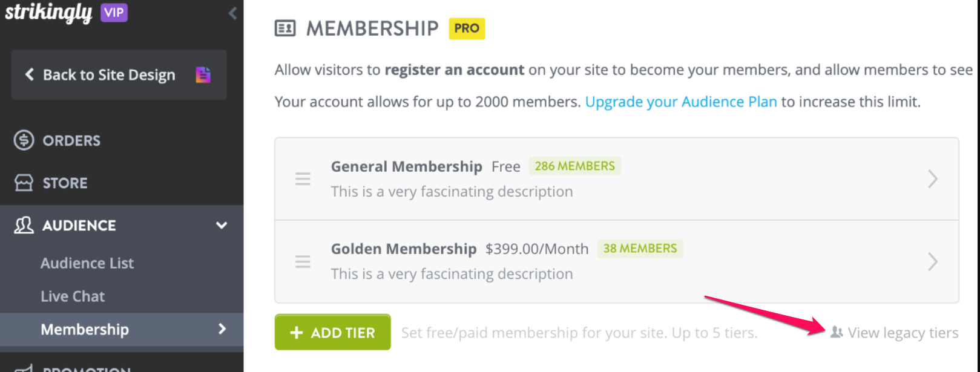Click the drag handle on Golden Membership row
Image resolution: width=980 pixels, height=372 pixels.
pos(303,261)
